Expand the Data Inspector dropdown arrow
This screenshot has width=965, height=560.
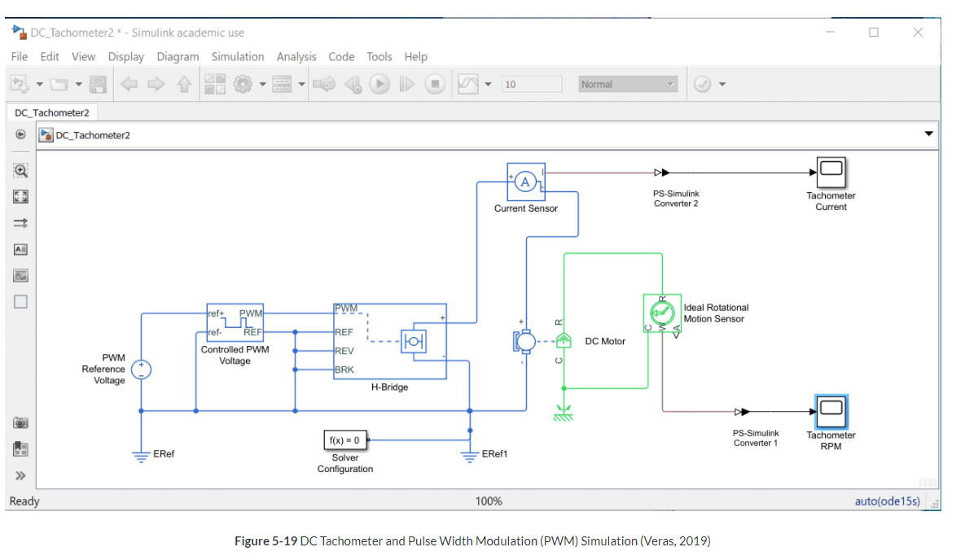488,85
